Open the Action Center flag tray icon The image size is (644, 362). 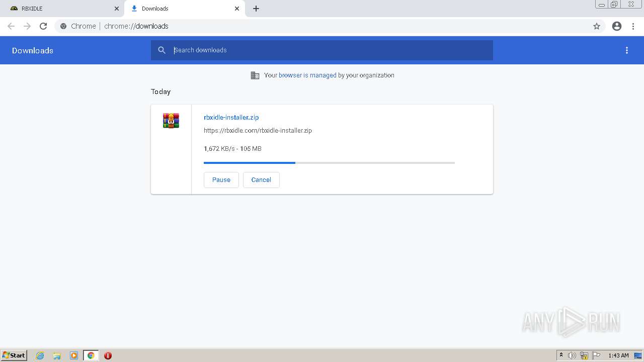(596, 355)
